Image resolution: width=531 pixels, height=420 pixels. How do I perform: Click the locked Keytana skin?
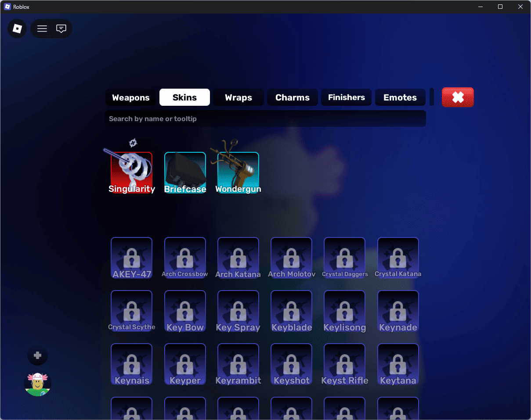[x=398, y=364]
